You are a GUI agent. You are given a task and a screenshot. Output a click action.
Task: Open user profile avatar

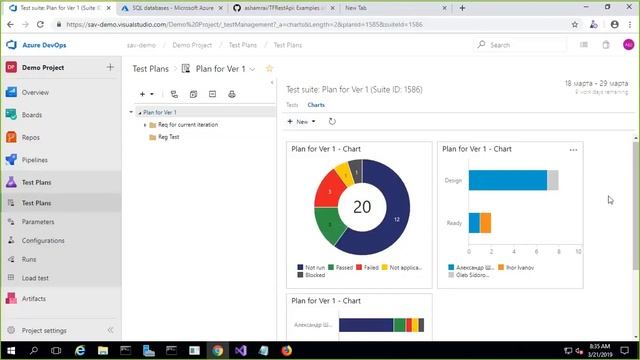click(x=629, y=45)
